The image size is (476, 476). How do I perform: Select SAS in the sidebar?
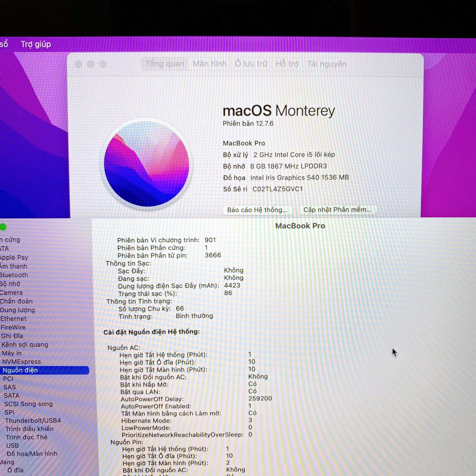click(x=10, y=387)
